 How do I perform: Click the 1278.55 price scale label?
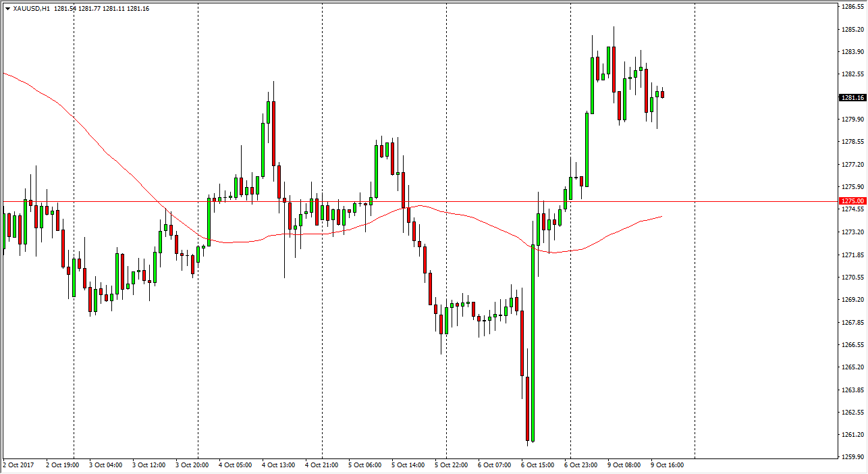pyautogui.click(x=852, y=142)
